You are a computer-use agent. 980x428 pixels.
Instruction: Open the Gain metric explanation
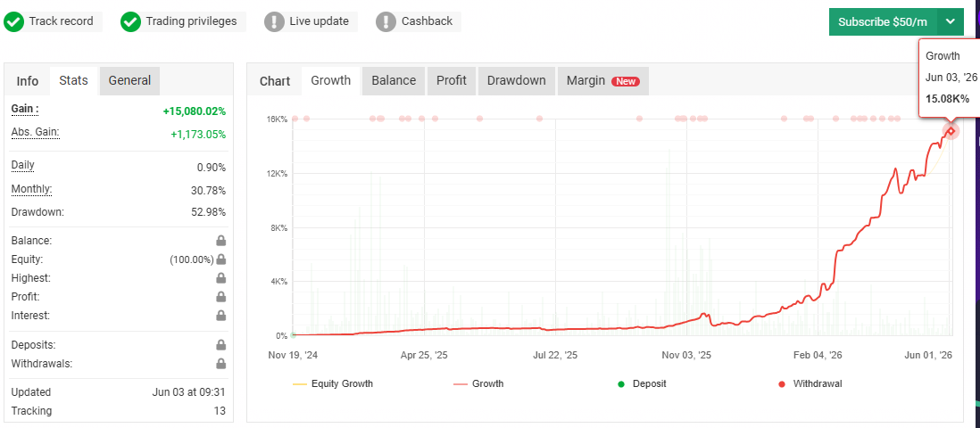25,110
